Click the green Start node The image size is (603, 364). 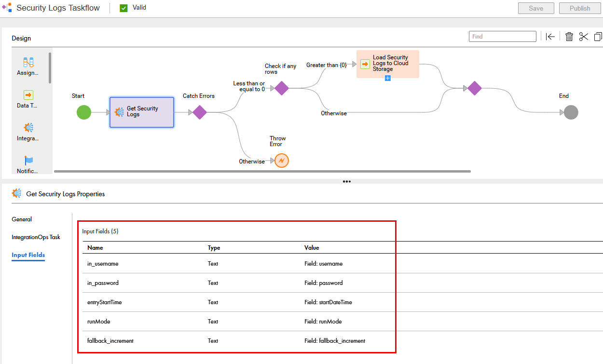(x=84, y=112)
